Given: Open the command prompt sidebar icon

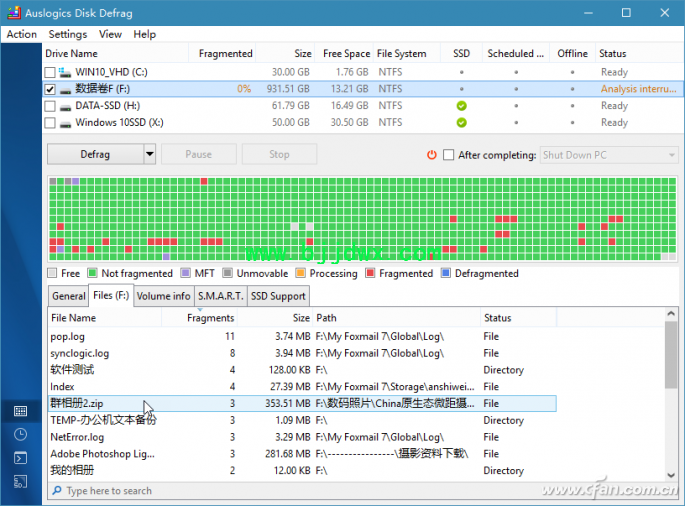Looking at the screenshot, I should [21, 458].
